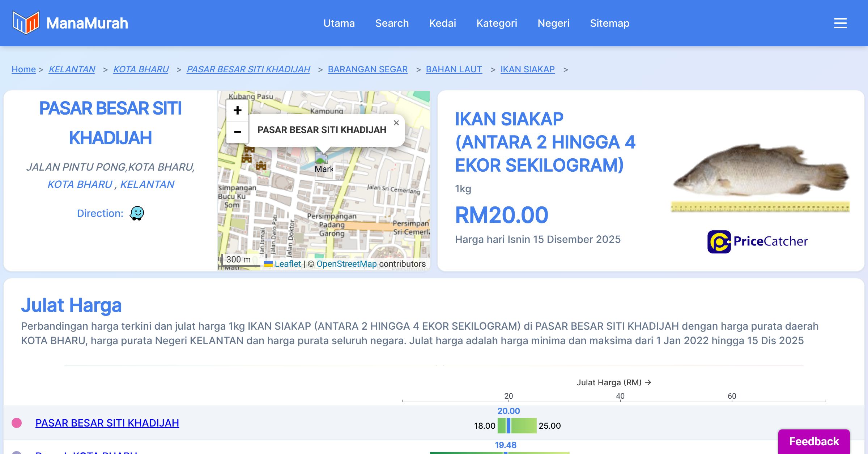
Task: Go to Kategori in navigation
Action: tap(497, 23)
